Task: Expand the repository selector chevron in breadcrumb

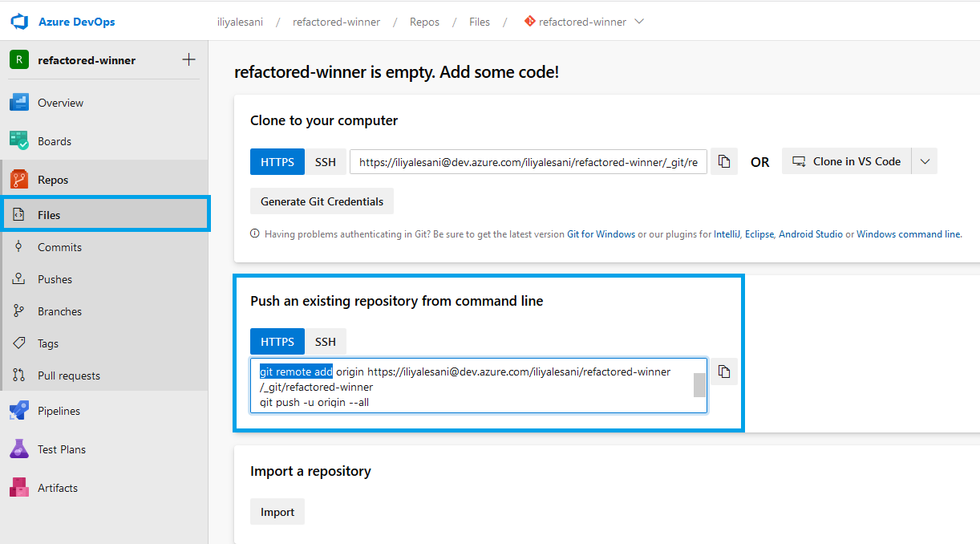Action: tap(639, 22)
